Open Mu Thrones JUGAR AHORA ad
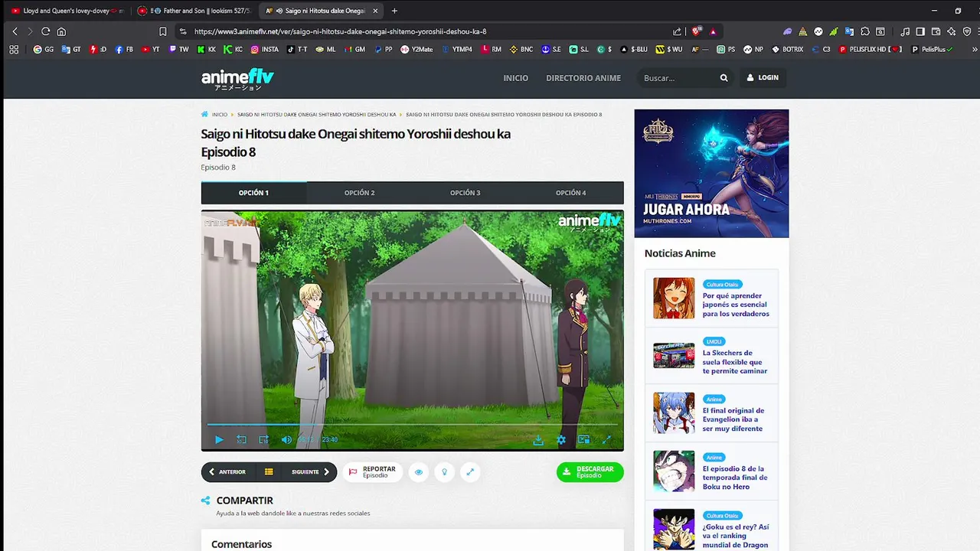Screen dimensions: 980x551 coord(711,174)
